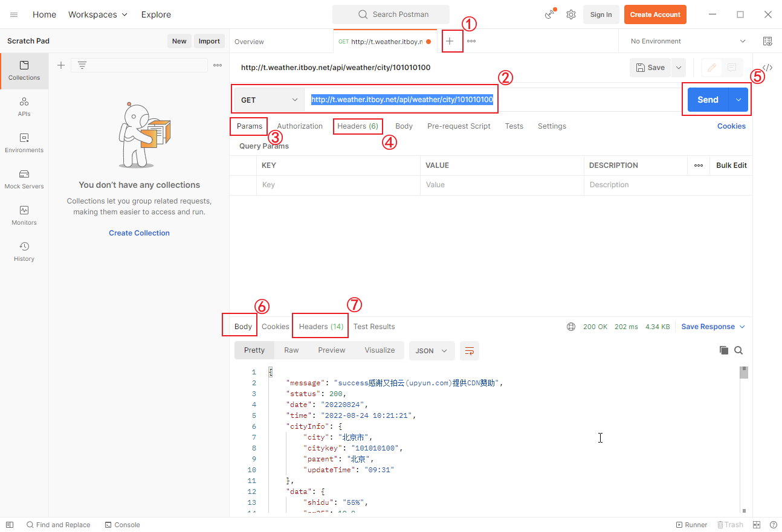Open Mock Servers in the sidebar
Image resolution: width=782 pixels, height=532 pixels.
point(24,179)
